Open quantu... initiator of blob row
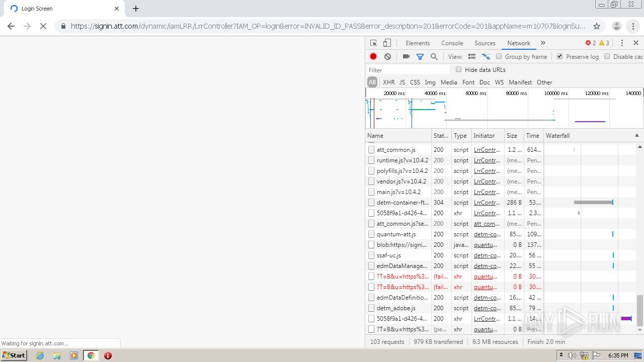This screenshot has height=362, width=644. click(486, 244)
